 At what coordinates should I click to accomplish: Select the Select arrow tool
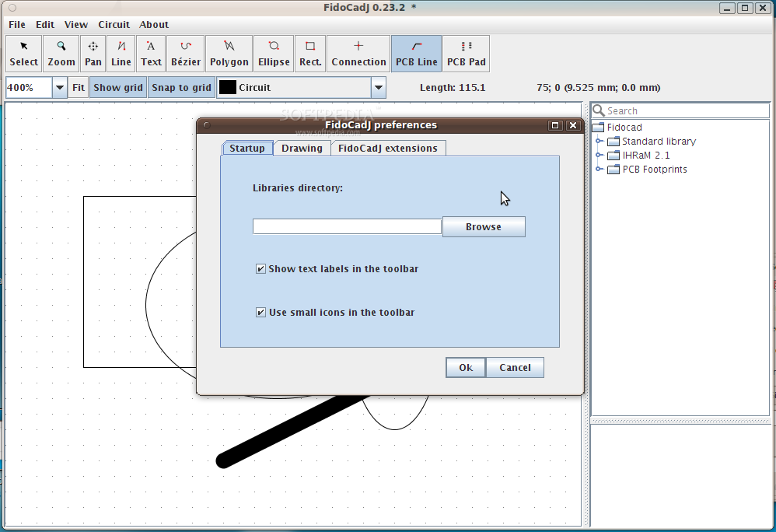pos(24,54)
